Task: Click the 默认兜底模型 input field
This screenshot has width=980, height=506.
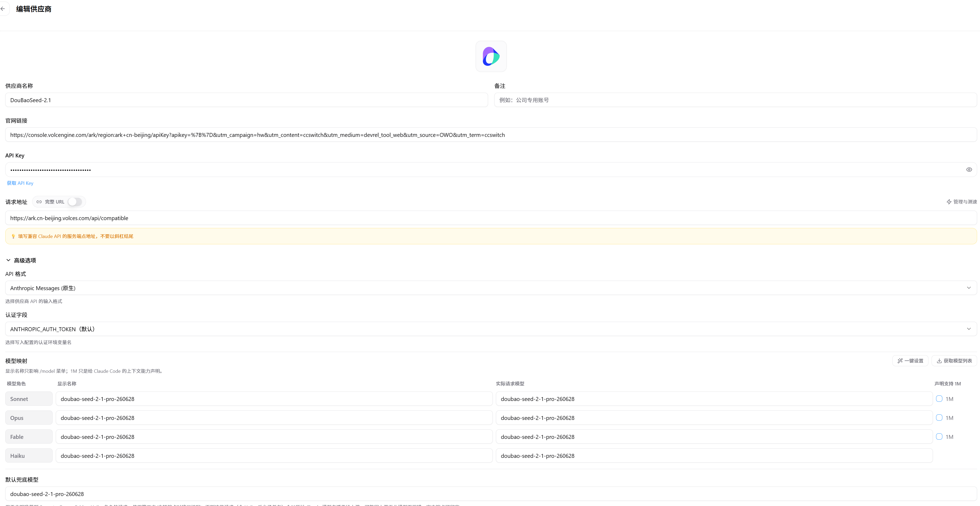Action: 491,494
